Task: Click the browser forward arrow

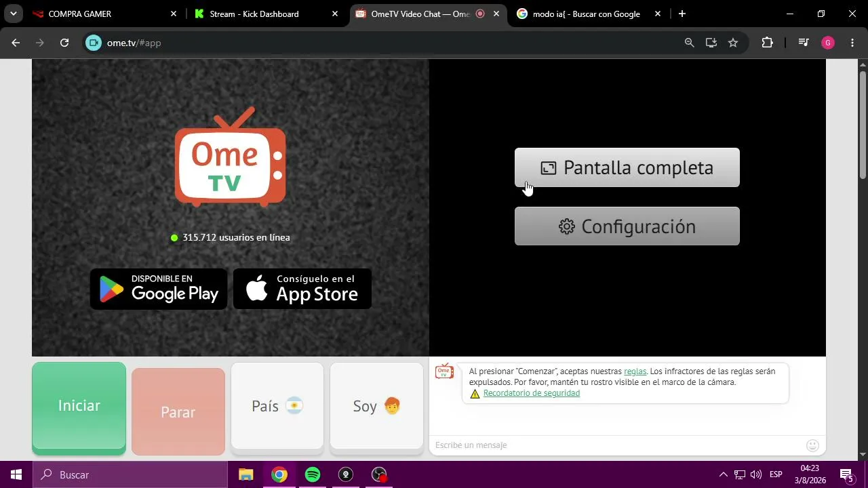Action: point(40,43)
